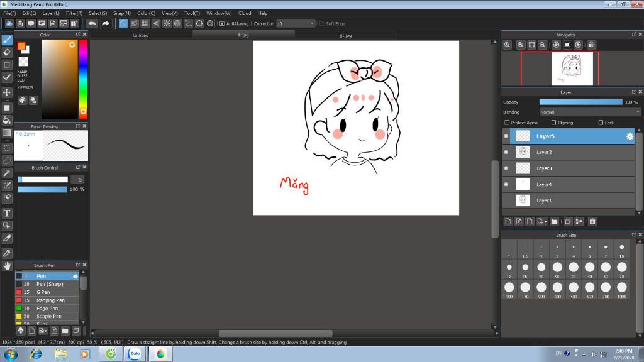Open Internet Explorer from taskbar
The image size is (644, 362).
36,354
